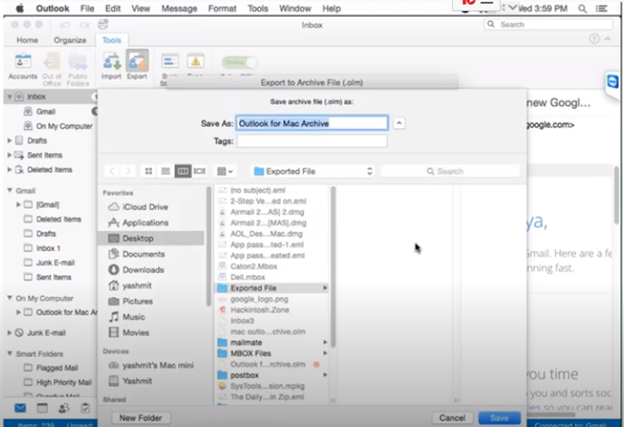The width and height of the screenshot is (624, 427).
Task: Collapse the Inbox tree in Outlook sidebar
Action: (9, 97)
